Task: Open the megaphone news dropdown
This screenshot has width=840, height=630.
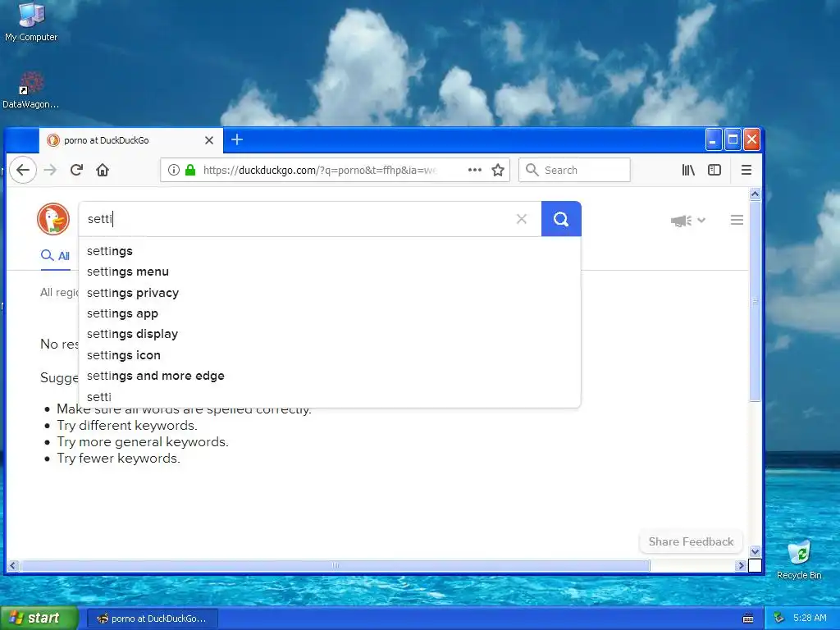Action: point(688,220)
